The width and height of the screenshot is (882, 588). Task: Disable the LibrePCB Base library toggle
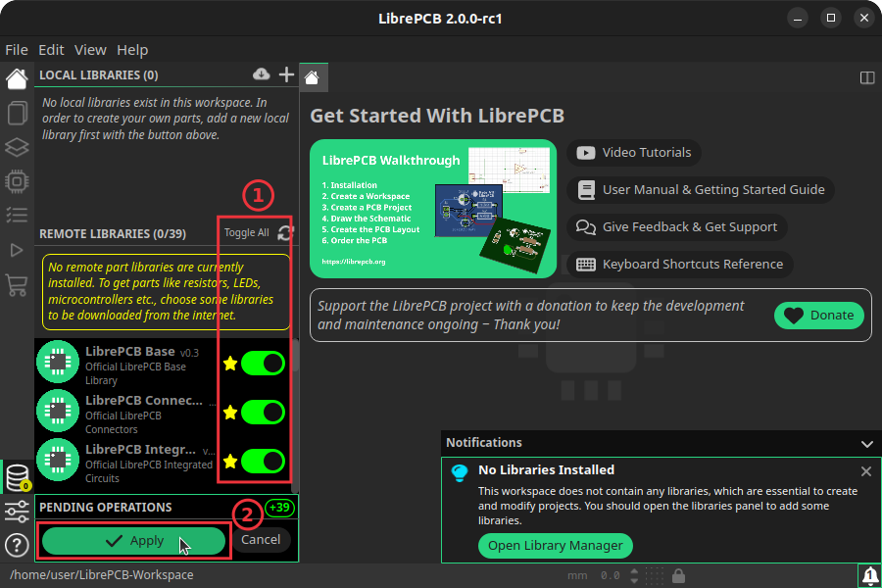pos(263,363)
